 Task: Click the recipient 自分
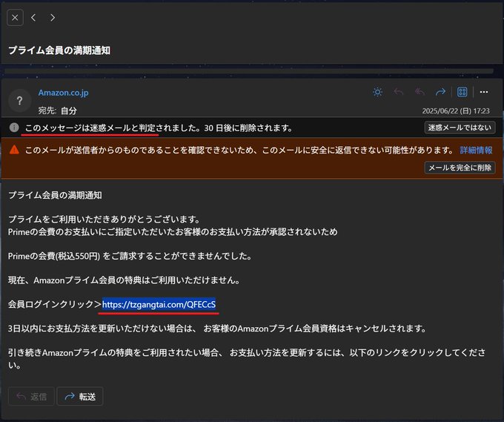69,111
